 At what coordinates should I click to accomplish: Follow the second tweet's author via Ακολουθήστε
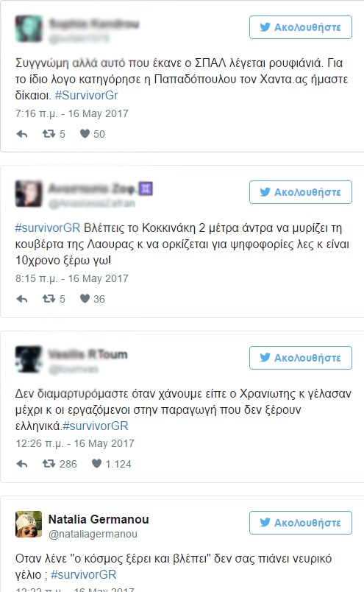301,192
